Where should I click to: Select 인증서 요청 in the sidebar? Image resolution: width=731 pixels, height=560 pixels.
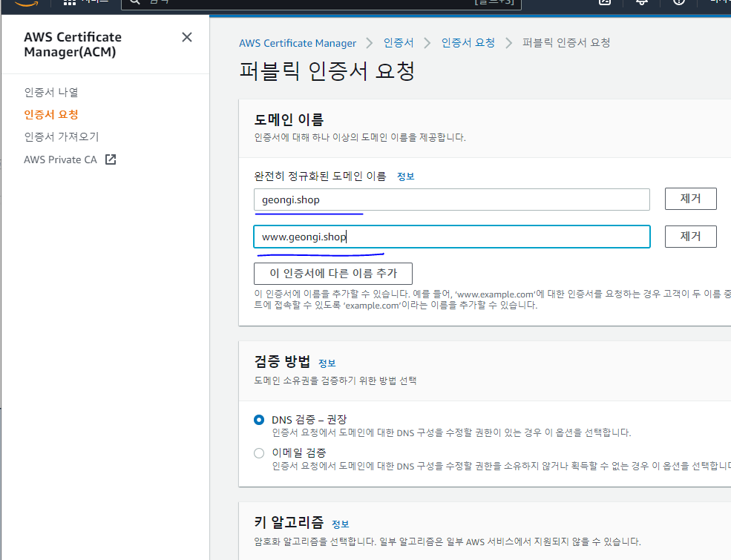coord(51,115)
